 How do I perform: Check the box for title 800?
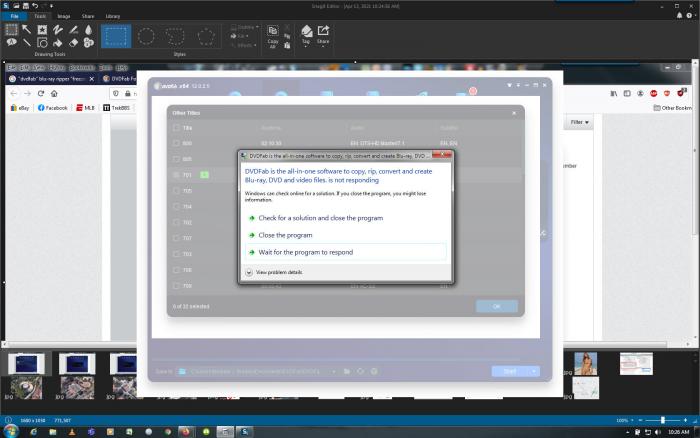click(175, 143)
